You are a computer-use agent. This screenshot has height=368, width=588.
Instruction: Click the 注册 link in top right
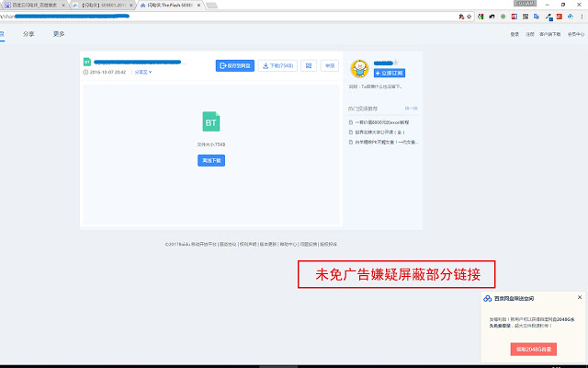pos(530,34)
